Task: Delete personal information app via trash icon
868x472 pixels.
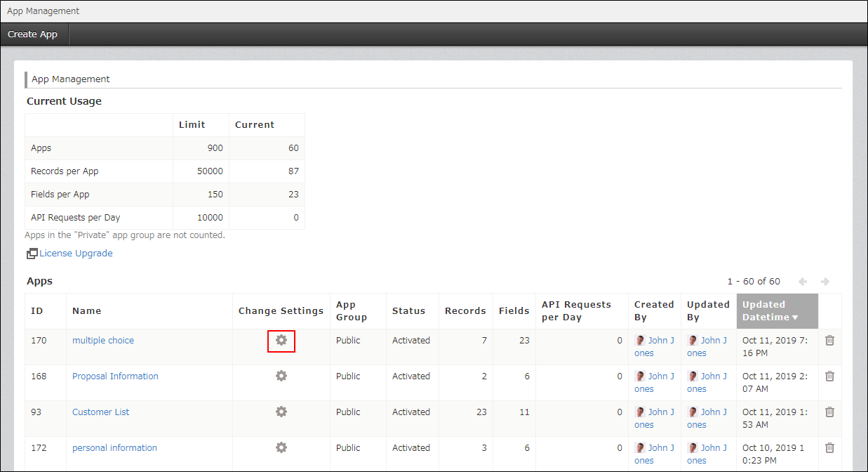Action: coord(829,447)
